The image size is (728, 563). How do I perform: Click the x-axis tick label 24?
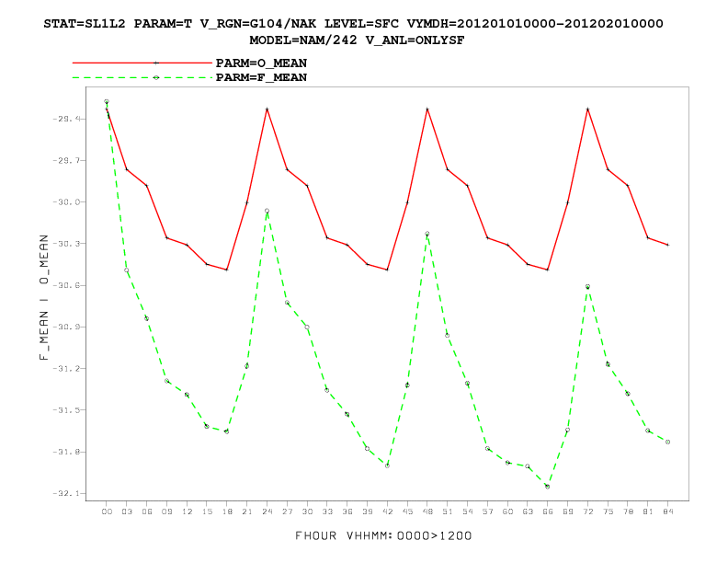point(267,511)
